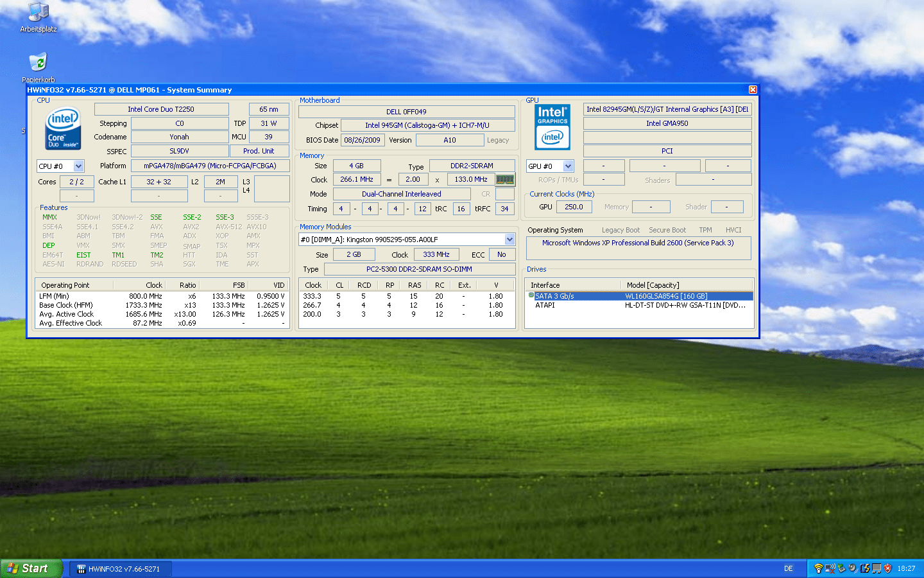Click the A10 BIOS version field
Viewport: 924px width, 578px height.
point(450,140)
